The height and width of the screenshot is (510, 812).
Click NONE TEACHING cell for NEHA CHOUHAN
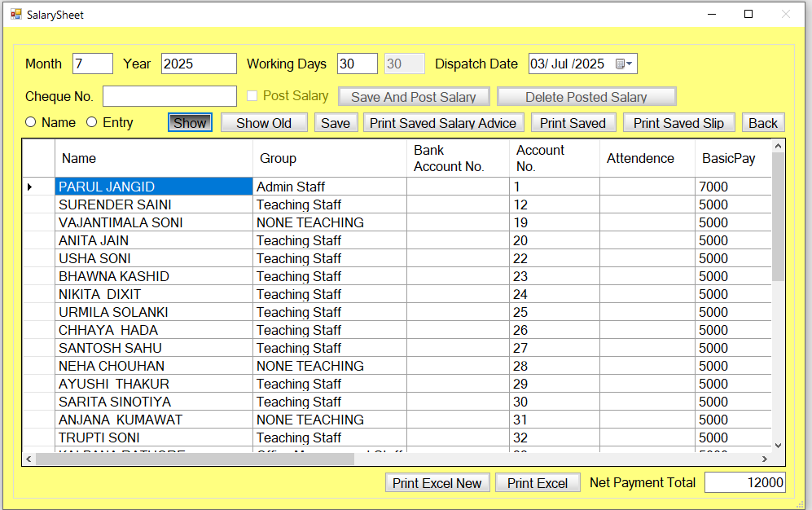point(330,366)
